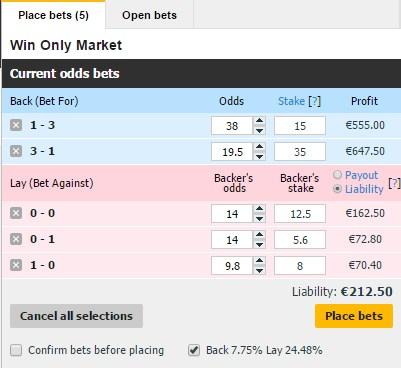The width and height of the screenshot is (401, 368).
Task: Increase odds for 1 - 3 bet
Action: [259, 121]
